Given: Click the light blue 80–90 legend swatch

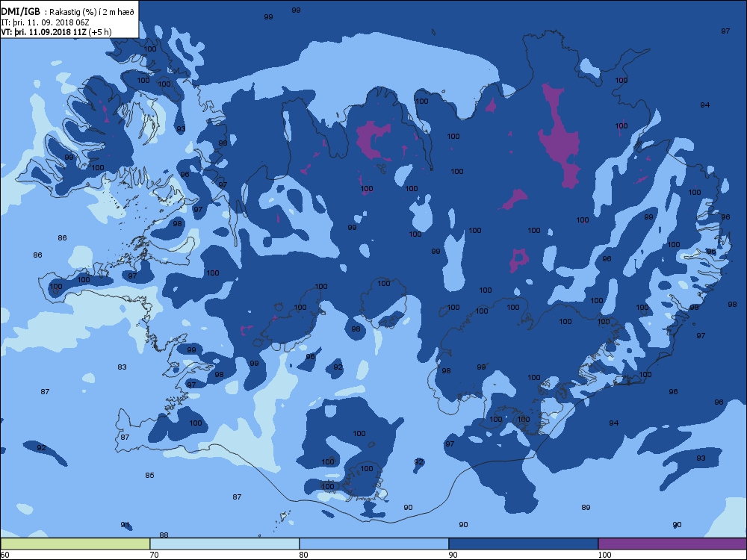Looking at the screenshot, I should [374, 544].
